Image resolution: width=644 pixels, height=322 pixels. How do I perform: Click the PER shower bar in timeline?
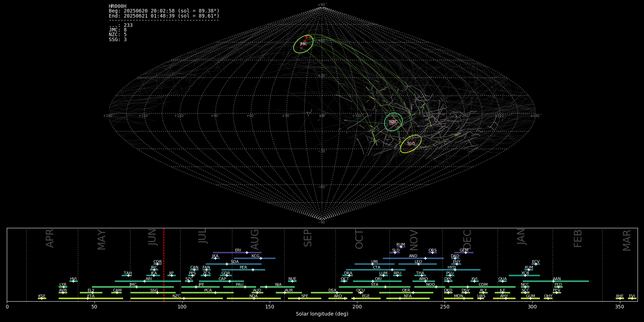[x=243, y=270]
